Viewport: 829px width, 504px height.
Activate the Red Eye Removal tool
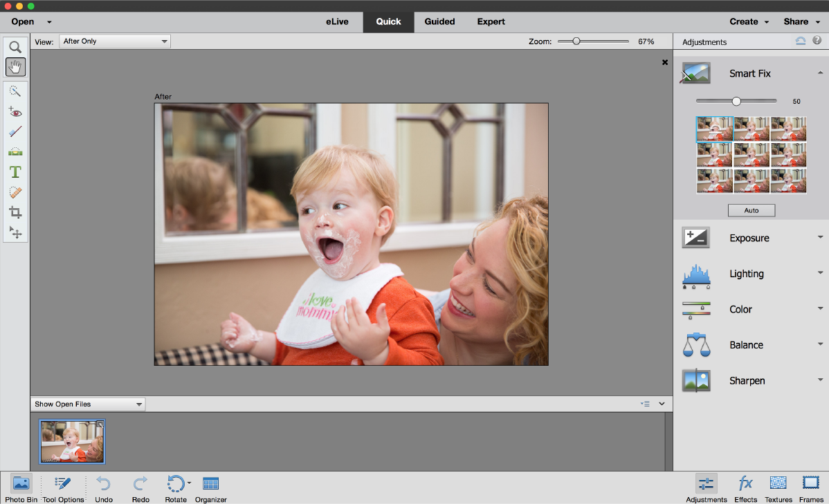pos(15,111)
